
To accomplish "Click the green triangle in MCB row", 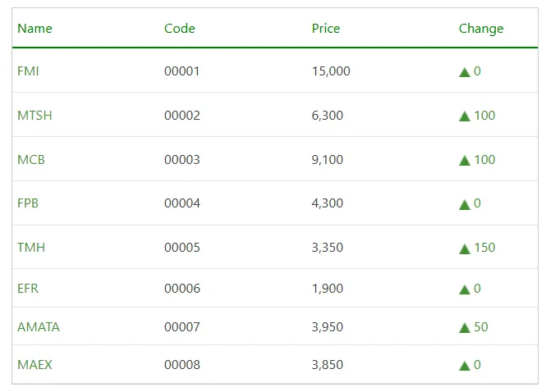I will 465,161.
